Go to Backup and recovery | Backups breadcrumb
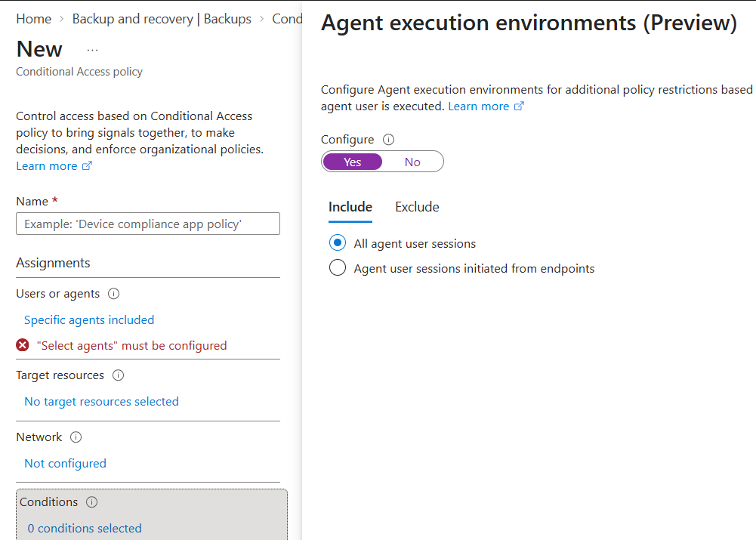The image size is (756, 540). [162, 19]
